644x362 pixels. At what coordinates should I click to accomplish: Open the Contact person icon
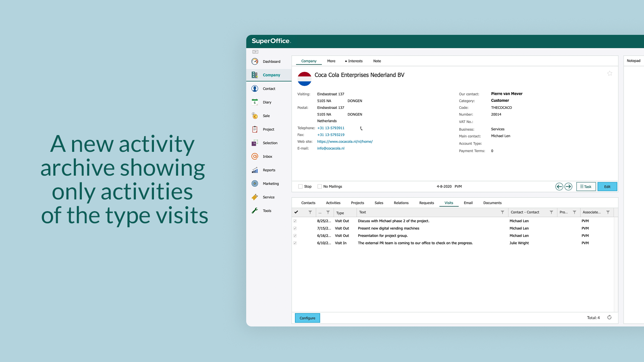click(255, 88)
